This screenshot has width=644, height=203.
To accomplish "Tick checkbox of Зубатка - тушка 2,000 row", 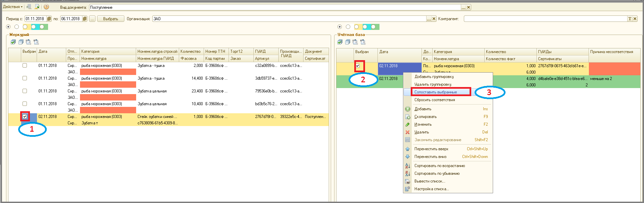I will pyautogui.click(x=25, y=66).
